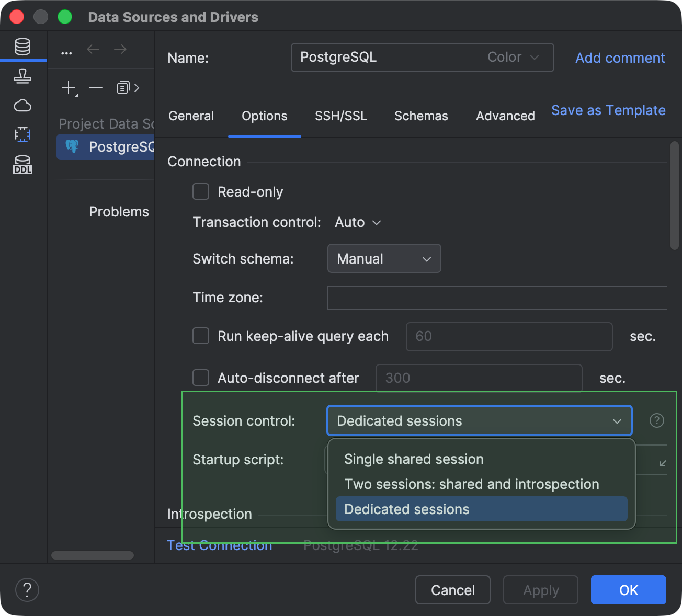Switch to the General tab

[191, 116]
